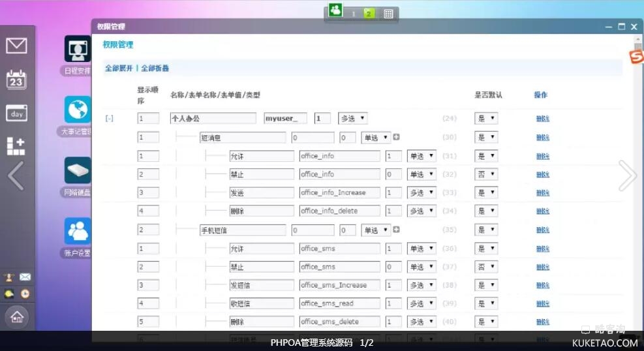The width and height of the screenshot is (644, 351).
Task: Open type dropdown for 短消息 row
Action: pyautogui.click(x=376, y=138)
